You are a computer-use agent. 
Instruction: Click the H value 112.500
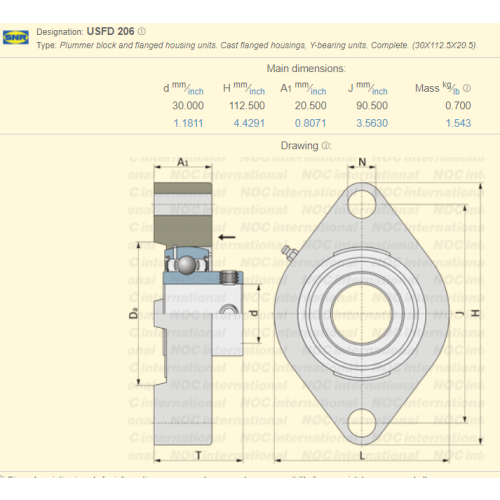[247, 106]
